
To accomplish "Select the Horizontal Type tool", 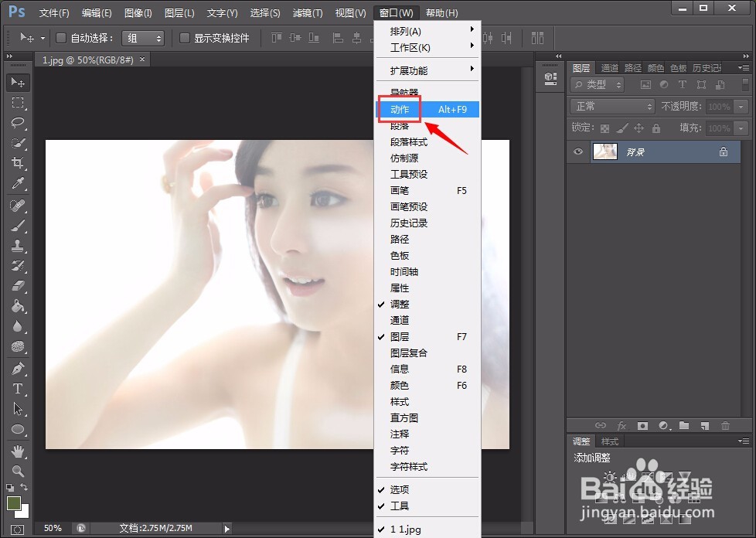I will click(18, 389).
